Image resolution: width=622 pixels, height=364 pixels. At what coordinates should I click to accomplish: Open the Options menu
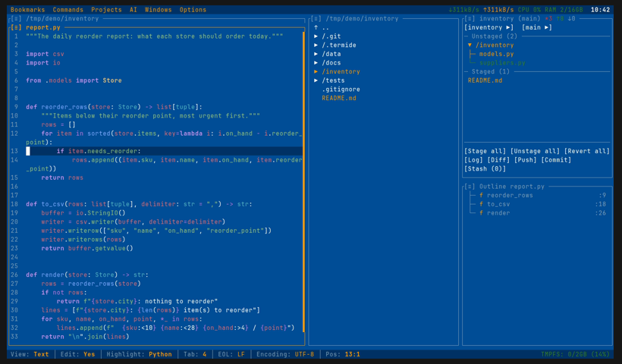coord(193,10)
